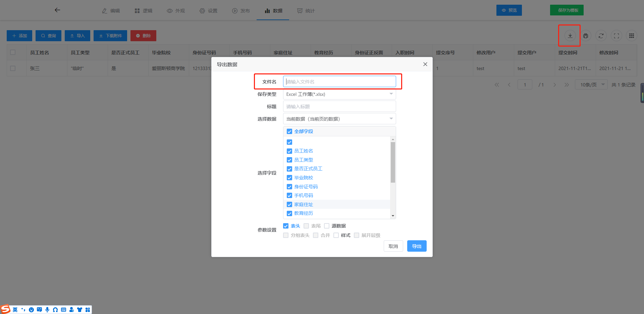Click the refresh icon in toolbar

click(601, 36)
